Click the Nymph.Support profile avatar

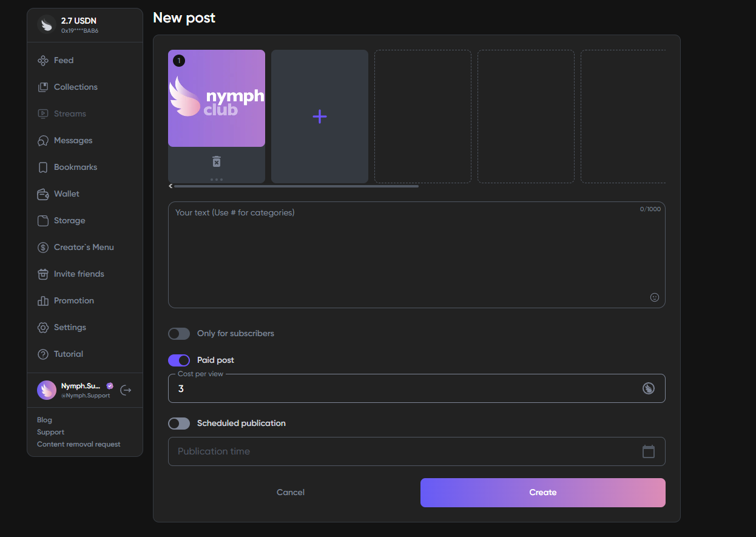coord(47,390)
